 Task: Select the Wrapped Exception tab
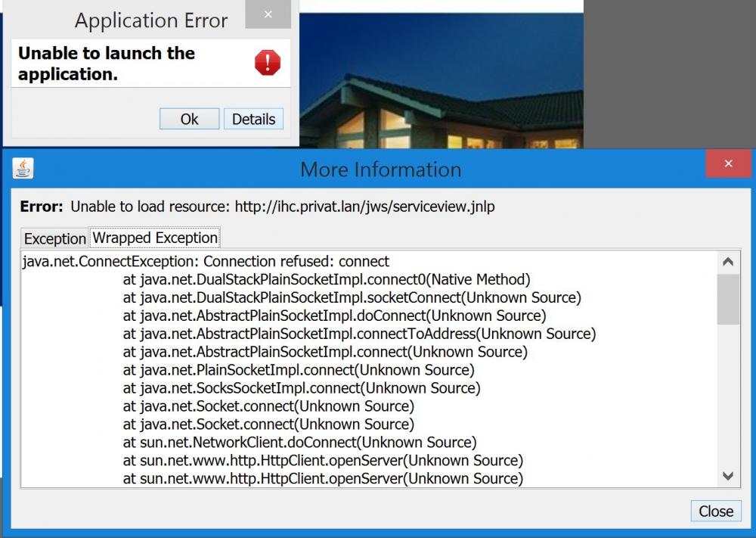pos(155,238)
